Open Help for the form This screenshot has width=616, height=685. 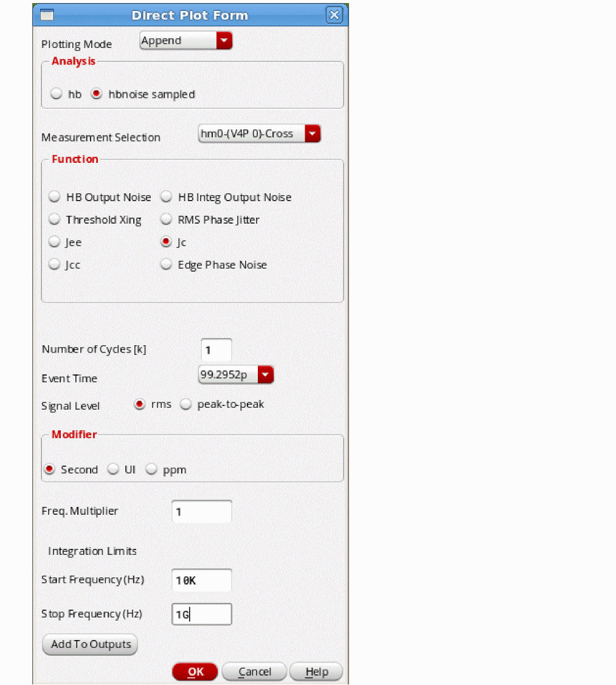316,672
